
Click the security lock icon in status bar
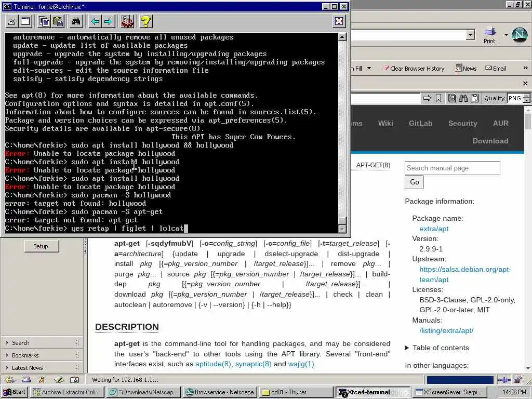[517, 380]
